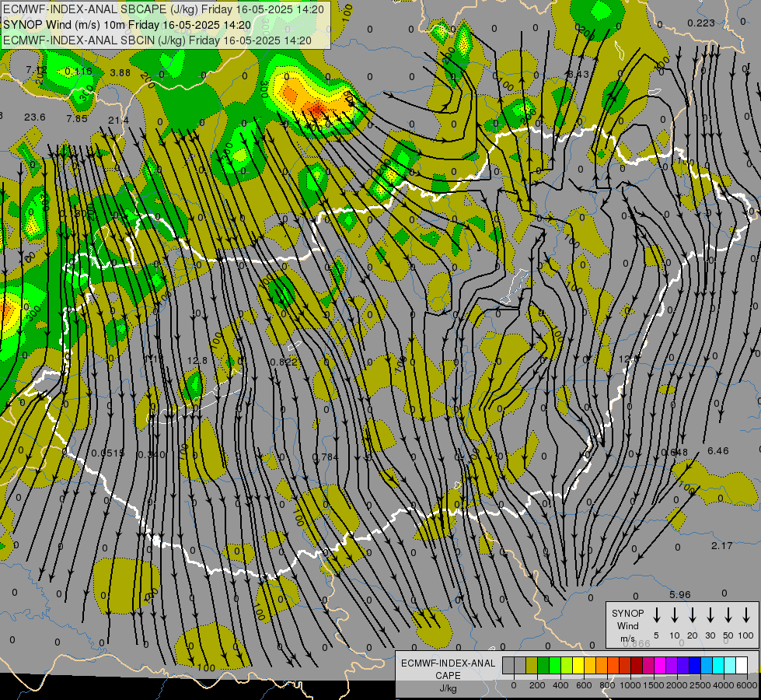The height and width of the screenshot is (700, 761).
Task: Click the 1000 tick label in the CAPE legend
Action: 630,685
